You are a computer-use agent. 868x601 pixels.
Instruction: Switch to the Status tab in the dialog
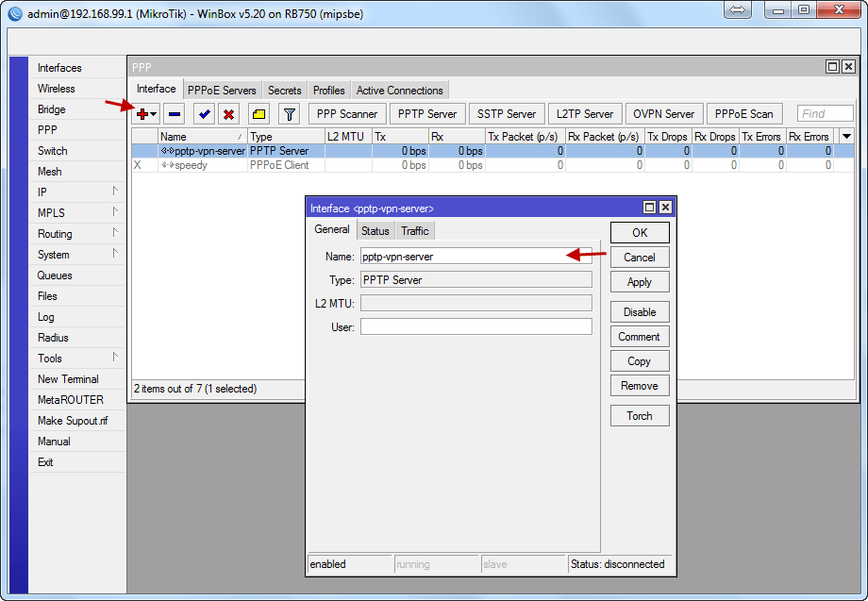click(x=376, y=231)
